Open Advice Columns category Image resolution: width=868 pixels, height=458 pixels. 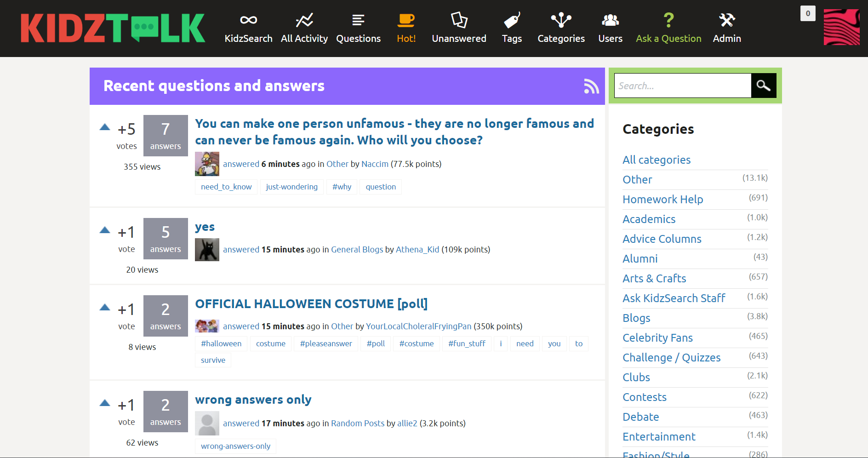[x=662, y=239]
